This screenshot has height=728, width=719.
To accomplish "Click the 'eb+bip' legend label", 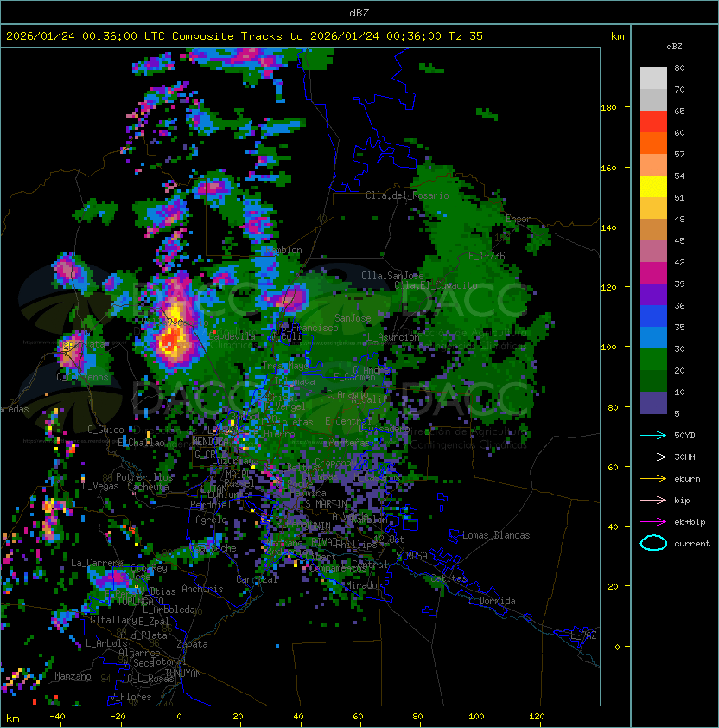I will click(x=690, y=522).
